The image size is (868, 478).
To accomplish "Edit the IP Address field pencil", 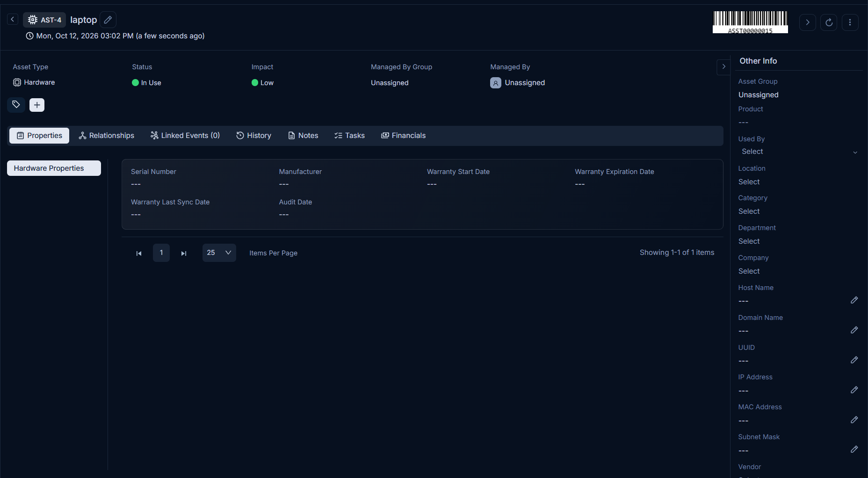I will click(854, 390).
